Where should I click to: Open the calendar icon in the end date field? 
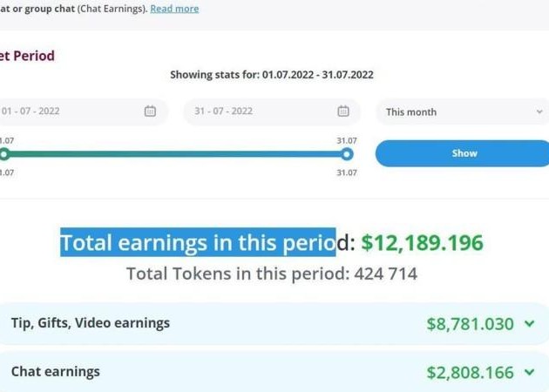(x=343, y=112)
